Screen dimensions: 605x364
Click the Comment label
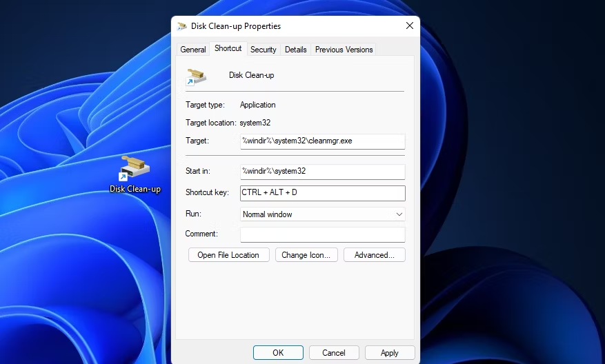pyautogui.click(x=201, y=234)
